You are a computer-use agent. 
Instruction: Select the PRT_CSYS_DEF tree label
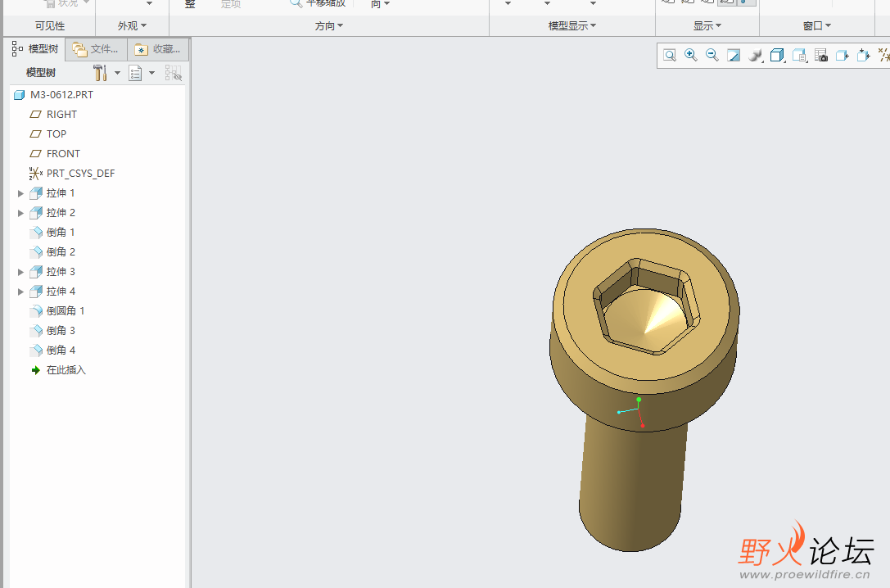[80, 173]
